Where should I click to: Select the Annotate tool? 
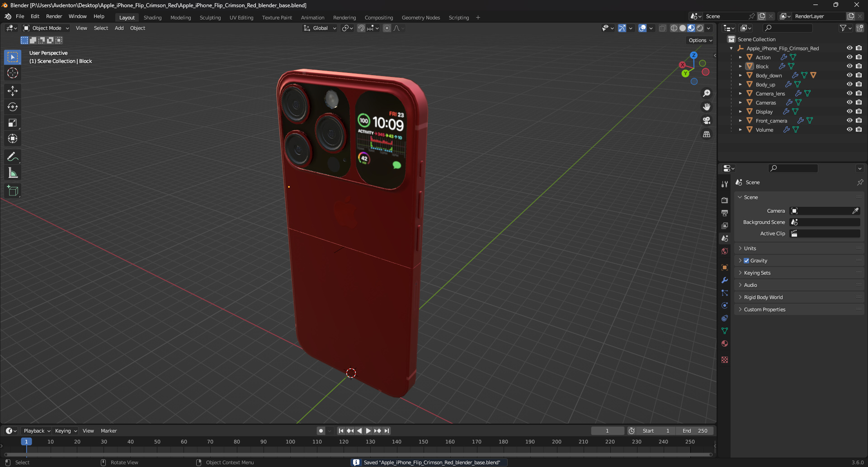[13, 157]
